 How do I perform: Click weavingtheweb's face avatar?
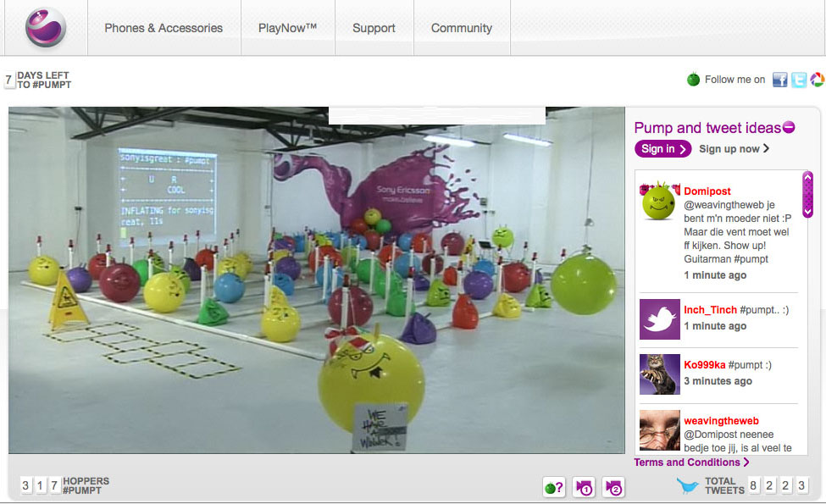[660, 430]
